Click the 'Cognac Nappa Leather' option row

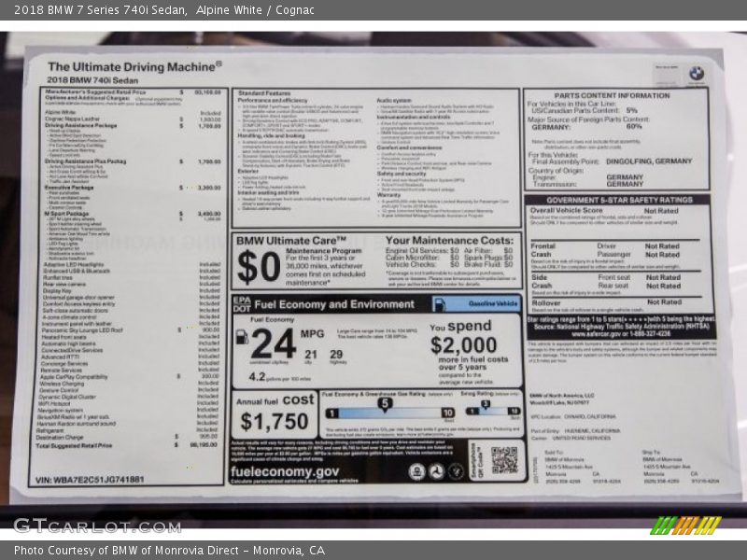(133, 119)
